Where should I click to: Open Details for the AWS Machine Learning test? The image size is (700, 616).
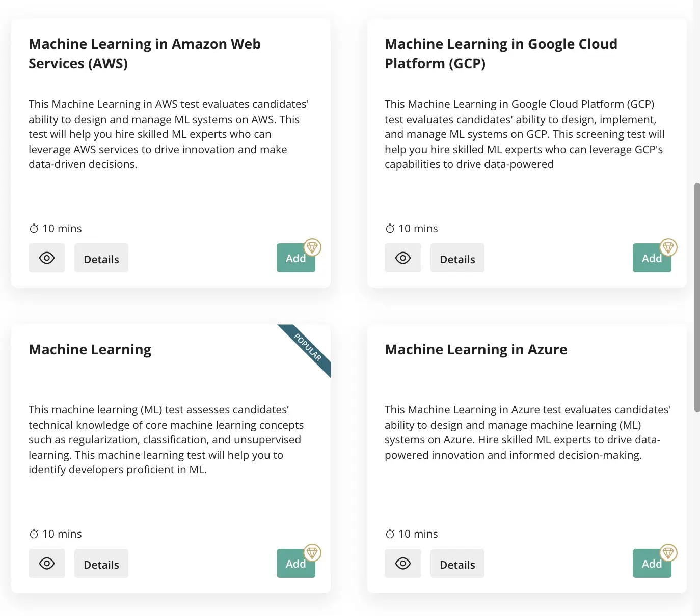point(101,259)
